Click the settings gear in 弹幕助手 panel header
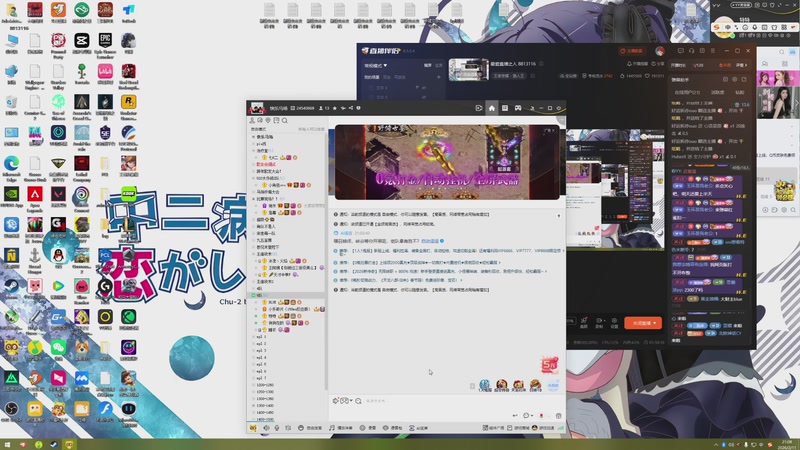Viewport: 800px width, 450px height. (735, 80)
